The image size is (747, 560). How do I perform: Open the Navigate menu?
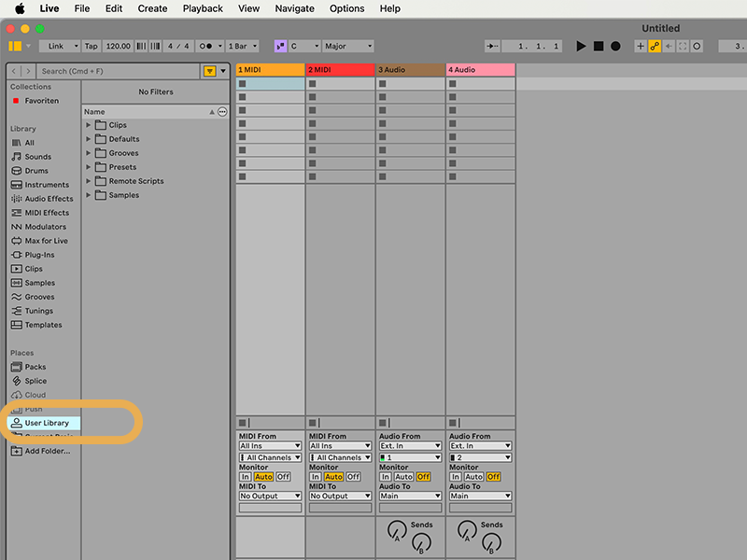tap(294, 8)
